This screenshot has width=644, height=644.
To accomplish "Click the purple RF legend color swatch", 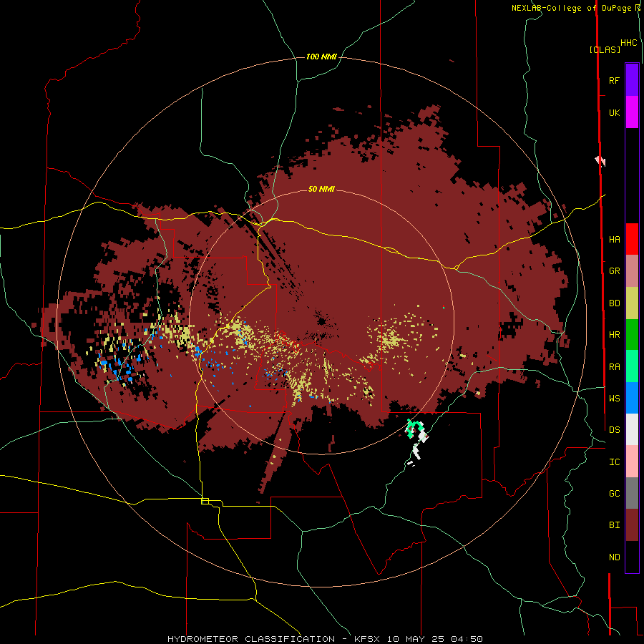I will [x=632, y=80].
